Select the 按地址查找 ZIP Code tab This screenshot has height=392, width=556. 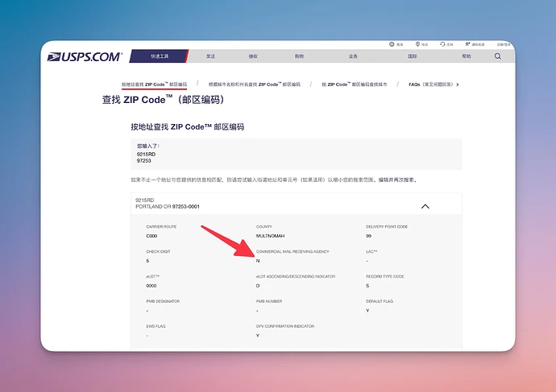click(x=160, y=84)
